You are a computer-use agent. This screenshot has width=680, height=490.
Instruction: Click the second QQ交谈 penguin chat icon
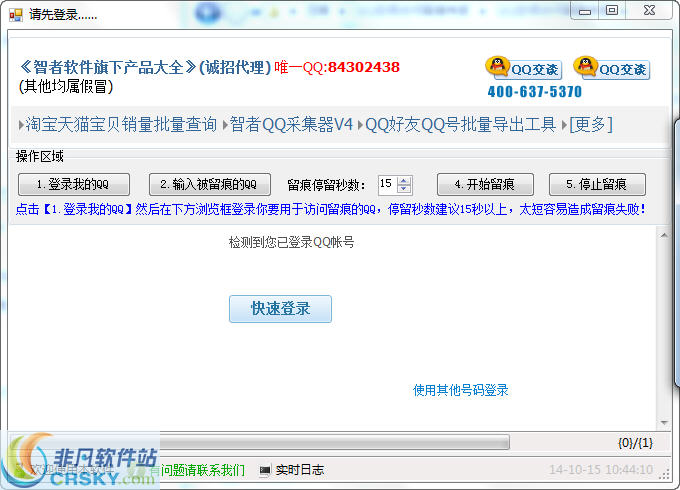coord(612,68)
